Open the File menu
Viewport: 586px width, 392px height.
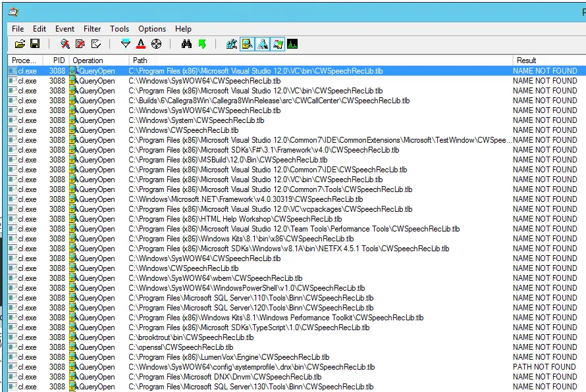point(18,29)
